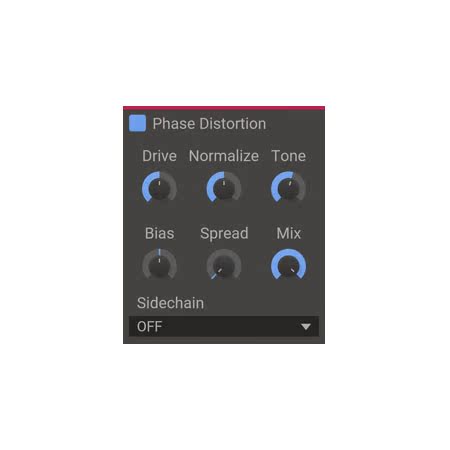Click the Sidechain label

point(170,303)
